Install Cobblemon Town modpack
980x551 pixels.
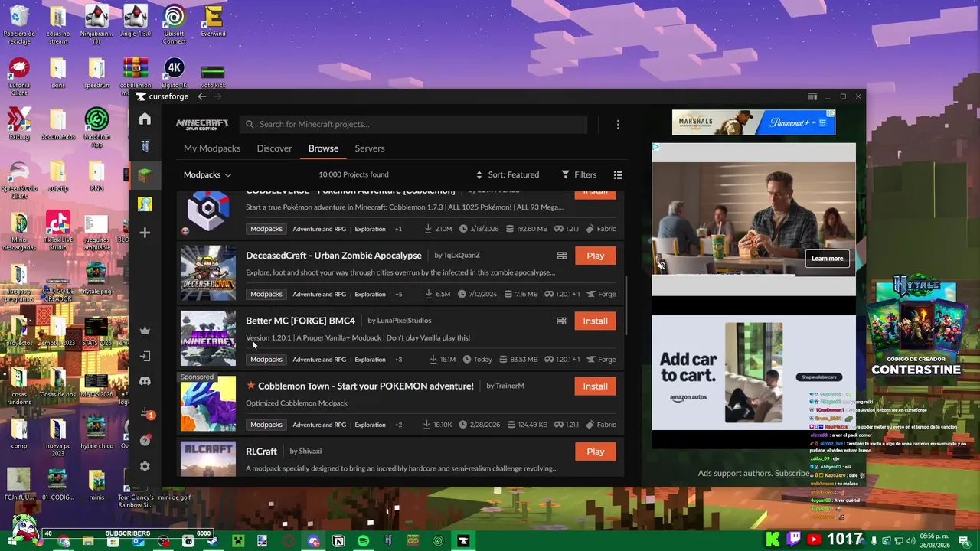[596, 386]
